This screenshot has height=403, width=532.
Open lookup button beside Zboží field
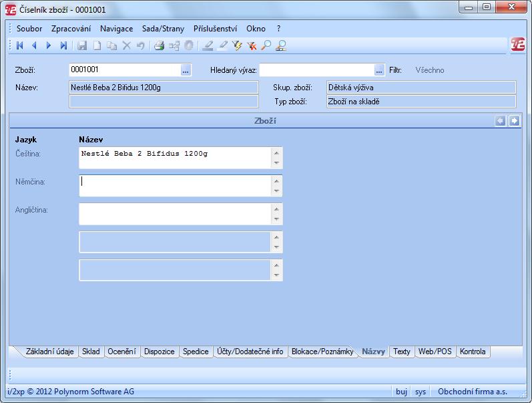tap(186, 70)
